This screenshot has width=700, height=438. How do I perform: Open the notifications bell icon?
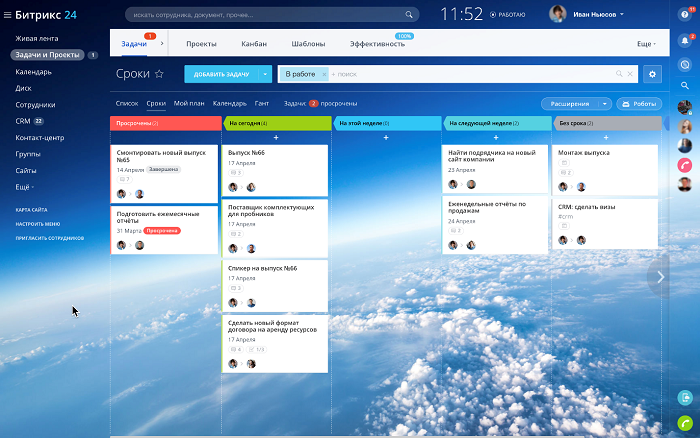685,41
